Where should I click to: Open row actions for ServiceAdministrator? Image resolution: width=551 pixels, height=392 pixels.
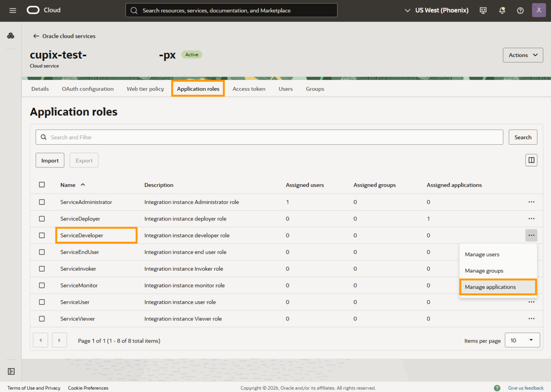[531, 202]
